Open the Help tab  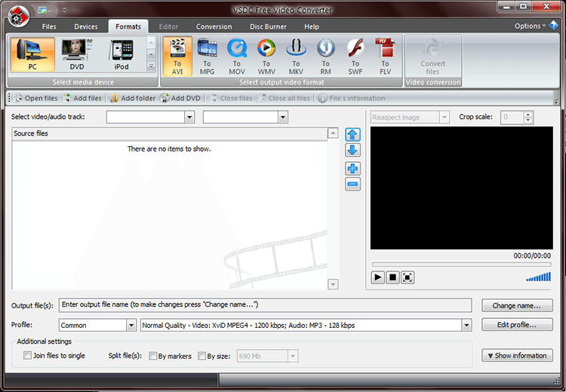click(x=312, y=26)
